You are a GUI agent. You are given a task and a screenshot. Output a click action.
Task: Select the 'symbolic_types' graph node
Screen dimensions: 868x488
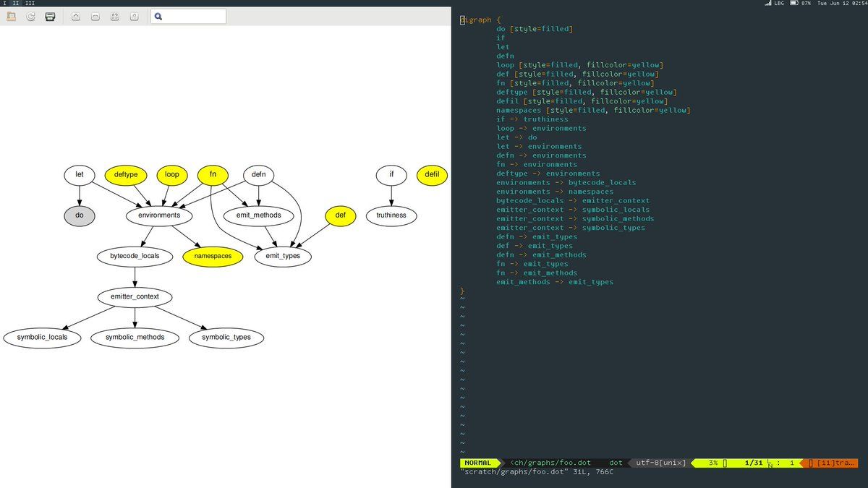click(226, 338)
